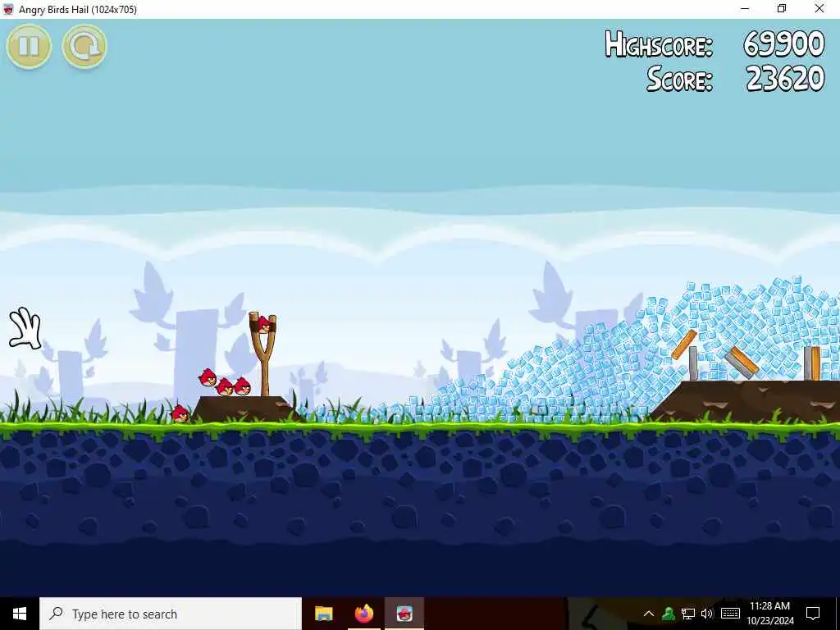Minimize the Angry Birds Hail window
This screenshot has width=840, height=630.
pos(745,9)
